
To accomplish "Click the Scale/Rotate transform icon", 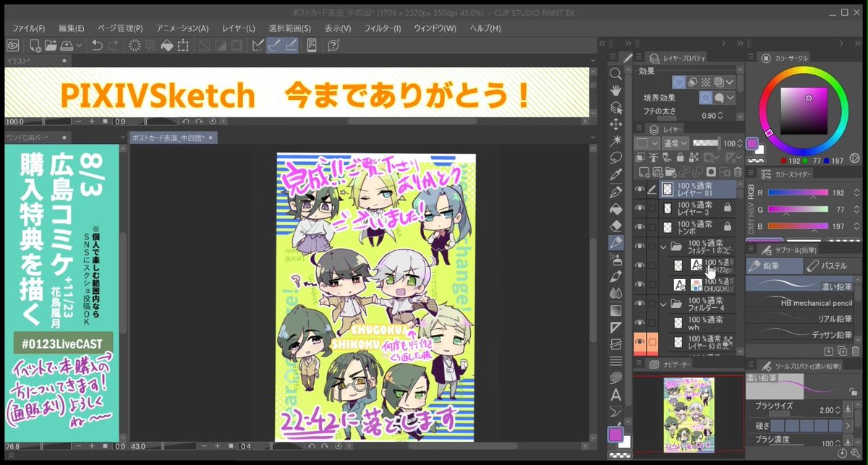I will [184, 46].
